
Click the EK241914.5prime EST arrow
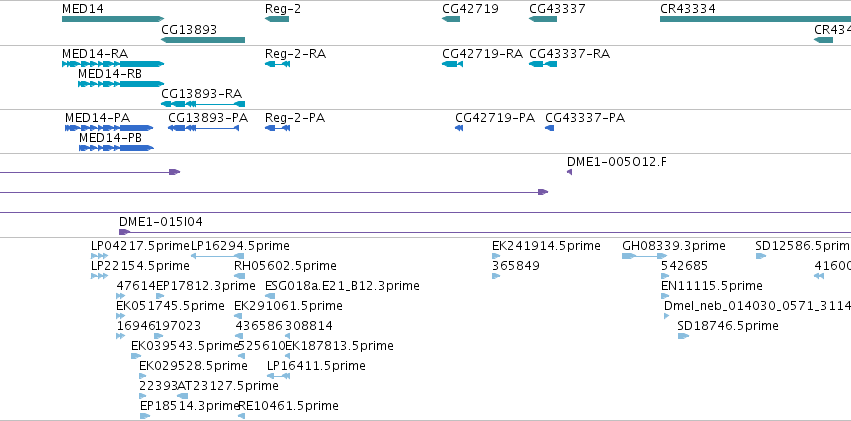pyautogui.click(x=496, y=256)
